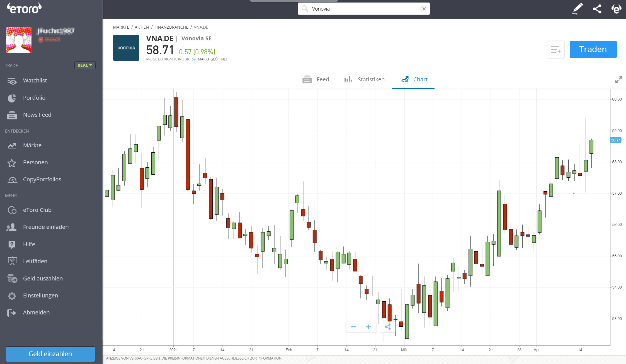The image size is (626, 364).
Task: Open the Leitfäden presentation icon
Action: (12, 261)
